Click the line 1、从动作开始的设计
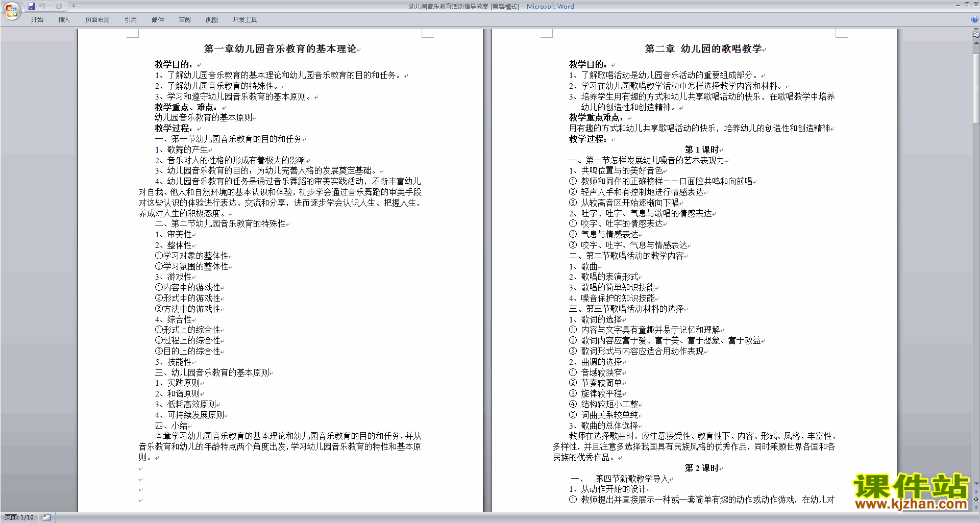This screenshot has height=523, width=980. coord(608,489)
